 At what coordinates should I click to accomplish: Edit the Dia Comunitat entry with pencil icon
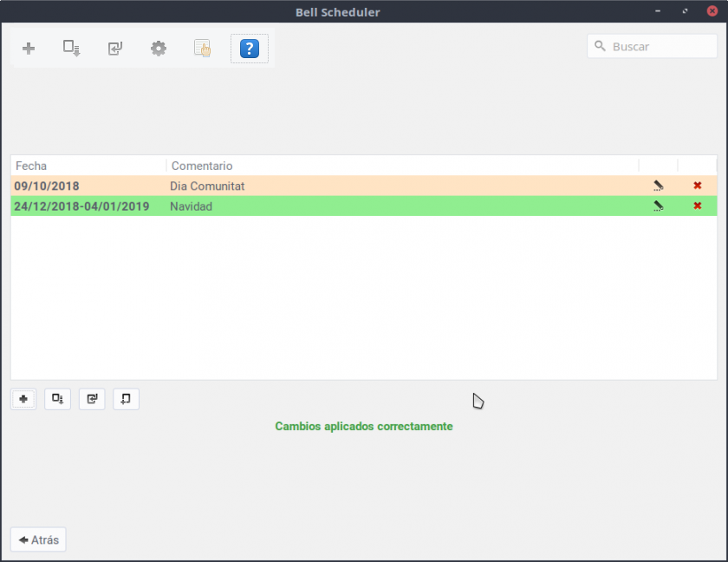click(659, 186)
